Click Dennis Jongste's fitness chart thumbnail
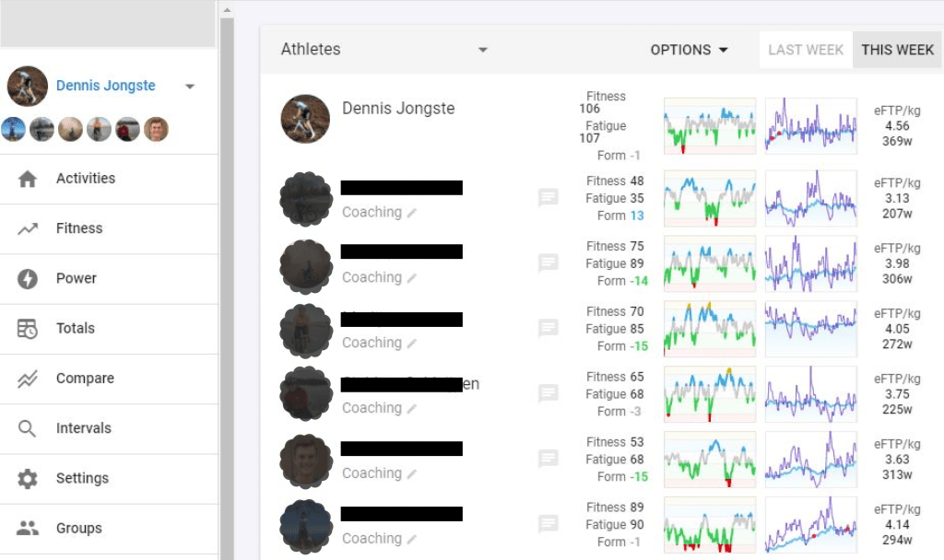 click(709, 125)
